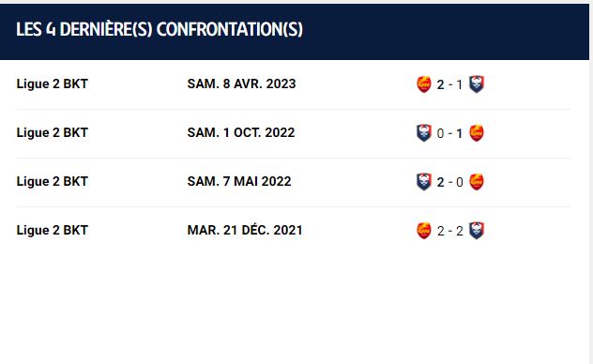Click Ligue 2 BKT label in the 7 Mai 2022 row
The height and width of the screenshot is (364, 593).
53,181
